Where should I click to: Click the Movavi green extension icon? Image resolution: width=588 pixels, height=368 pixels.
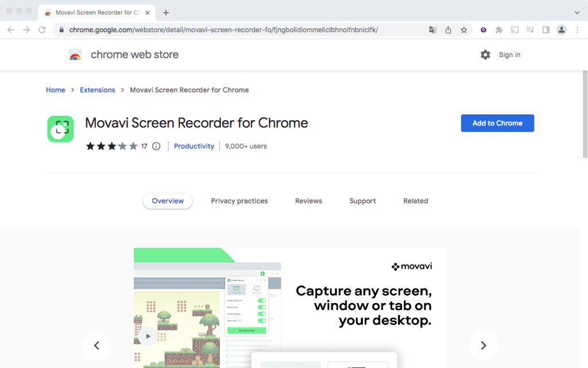point(60,129)
